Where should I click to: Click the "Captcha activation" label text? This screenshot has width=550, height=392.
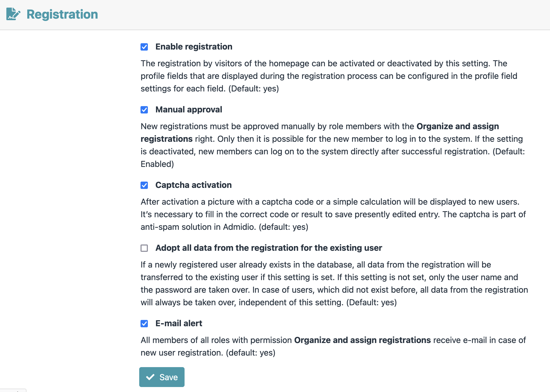coord(193,185)
